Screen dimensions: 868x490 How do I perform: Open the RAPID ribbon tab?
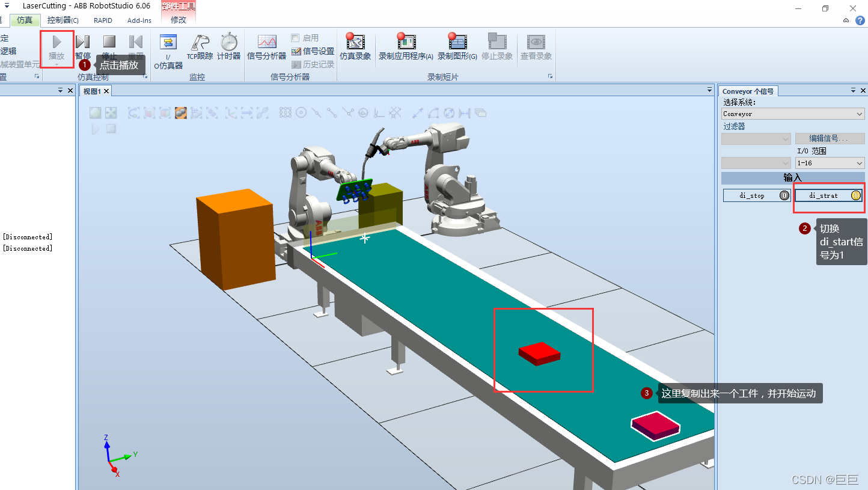point(103,20)
